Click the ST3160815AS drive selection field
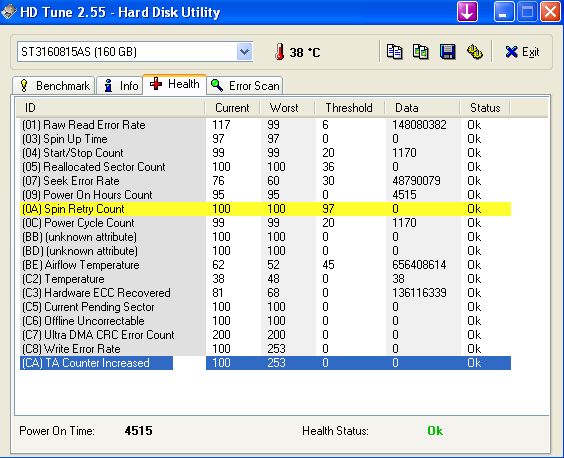The image size is (564, 458). pos(135,52)
